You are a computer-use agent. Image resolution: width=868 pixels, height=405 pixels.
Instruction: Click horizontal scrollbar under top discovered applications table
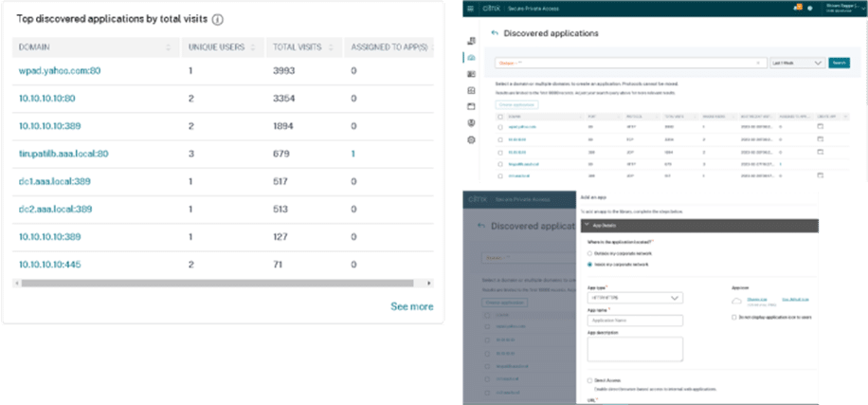point(218,283)
